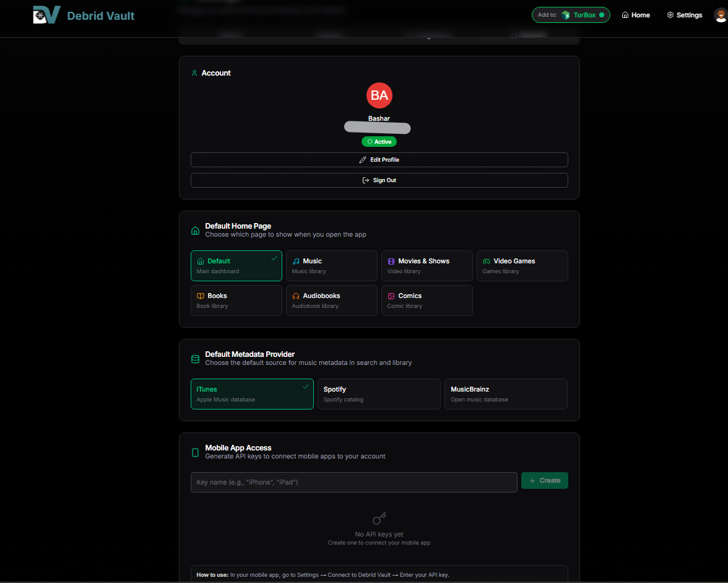Click the BA profile avatar circle
Viewport: 728px width, 583px height.
[x=379, y=95]
